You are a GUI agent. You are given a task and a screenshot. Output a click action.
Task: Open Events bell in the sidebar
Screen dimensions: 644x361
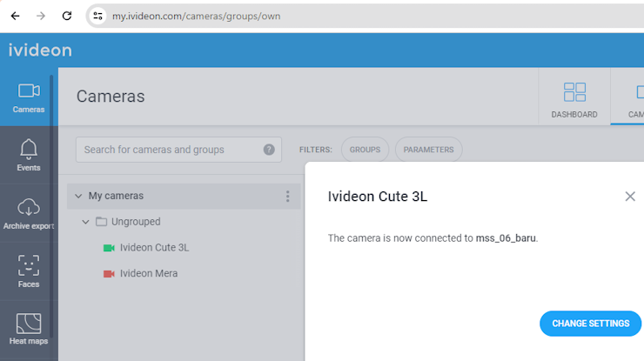tap(29, 155)
